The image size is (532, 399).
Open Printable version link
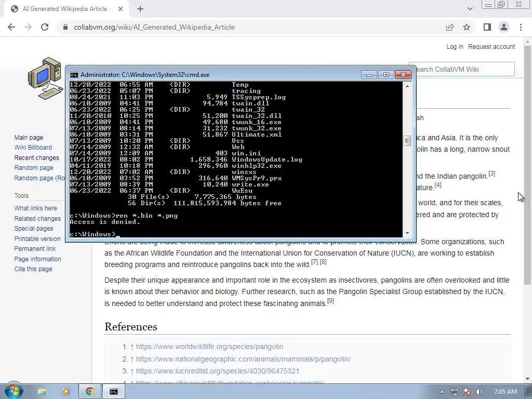point(37,238)
